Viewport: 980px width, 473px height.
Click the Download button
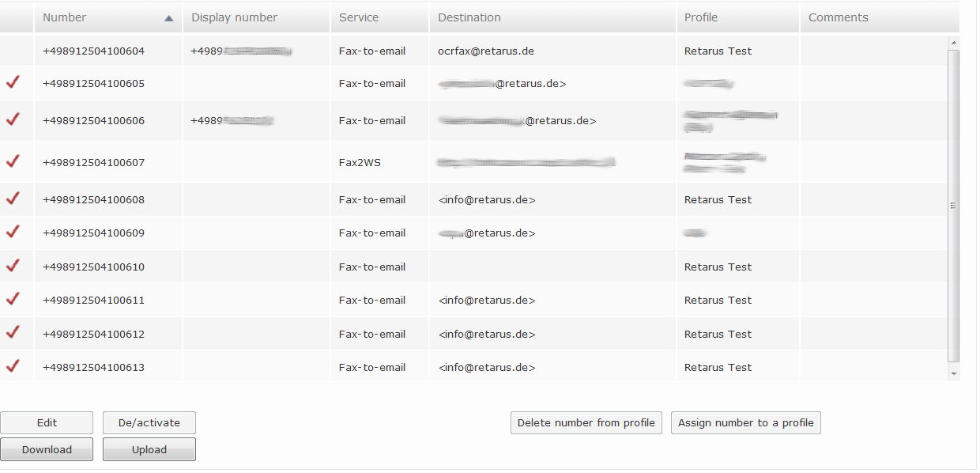[x=47, y=449]
